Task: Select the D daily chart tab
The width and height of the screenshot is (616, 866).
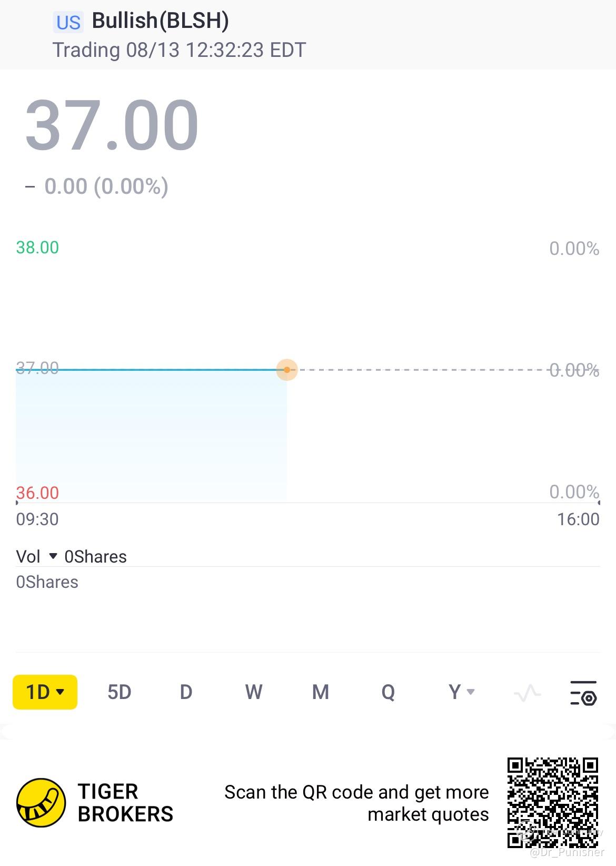Action: (186, 692)
